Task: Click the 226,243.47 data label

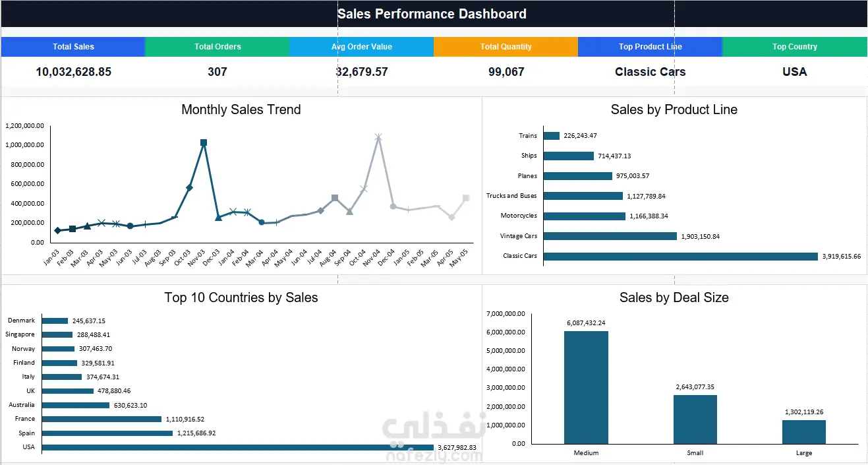Action: pyautogui.click(x=580, y=136)
